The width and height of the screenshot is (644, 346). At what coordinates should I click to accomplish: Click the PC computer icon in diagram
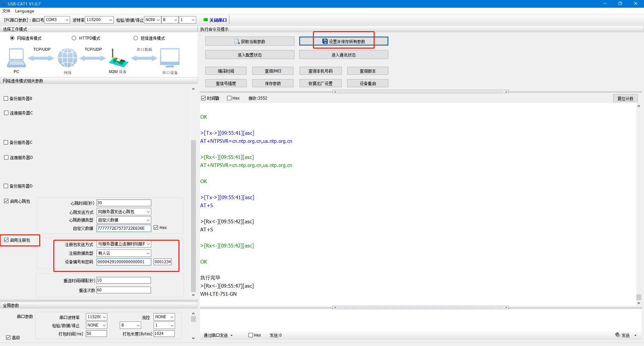[x=16, y=58]
